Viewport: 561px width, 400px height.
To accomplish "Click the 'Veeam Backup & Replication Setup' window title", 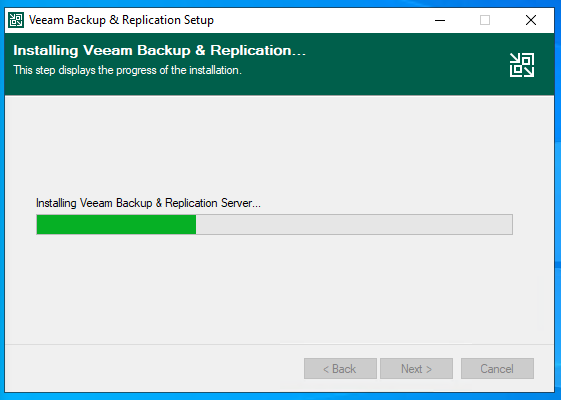I will point(121,20).
